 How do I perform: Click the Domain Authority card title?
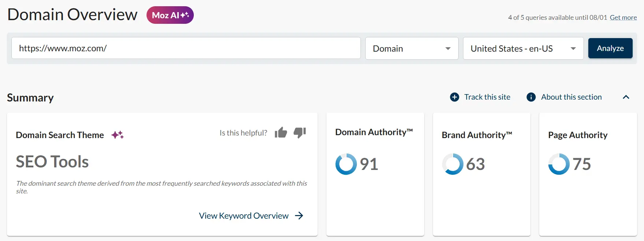coord(374,132)
